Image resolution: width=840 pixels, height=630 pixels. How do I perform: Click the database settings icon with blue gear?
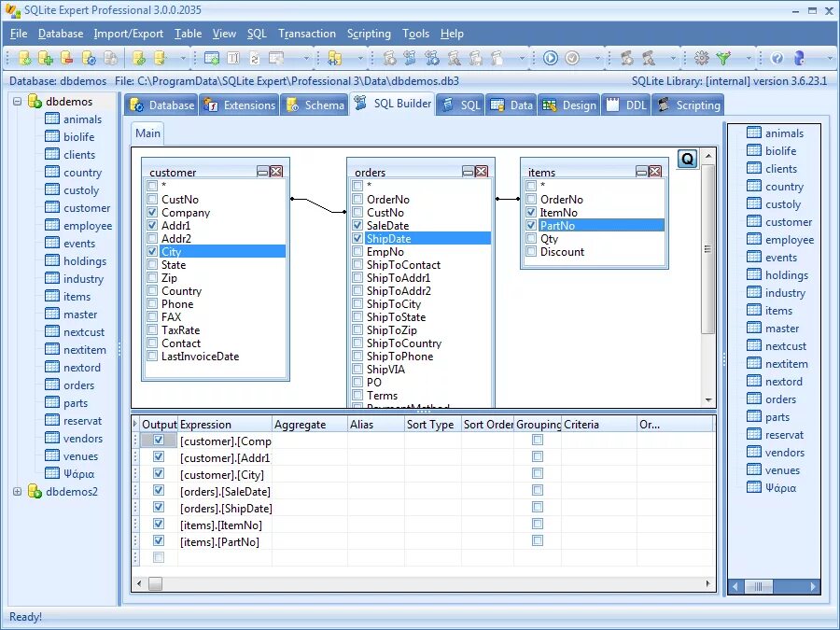click(x=89, y=58)
